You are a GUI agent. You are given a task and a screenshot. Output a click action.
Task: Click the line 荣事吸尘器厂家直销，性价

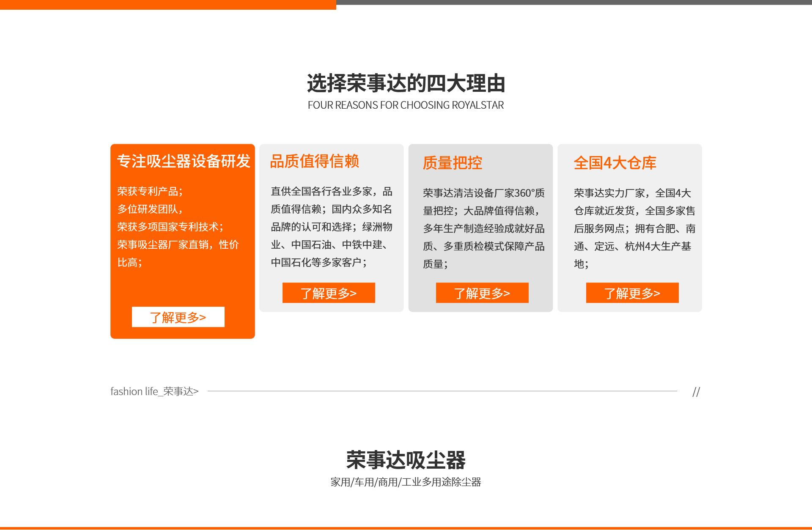[x=178, y=244]
